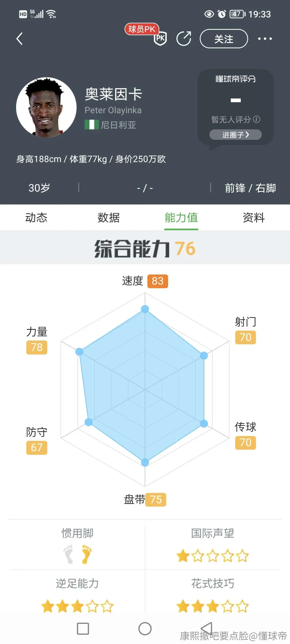Switch to the 动态 tab

click(x=36, y=217)
